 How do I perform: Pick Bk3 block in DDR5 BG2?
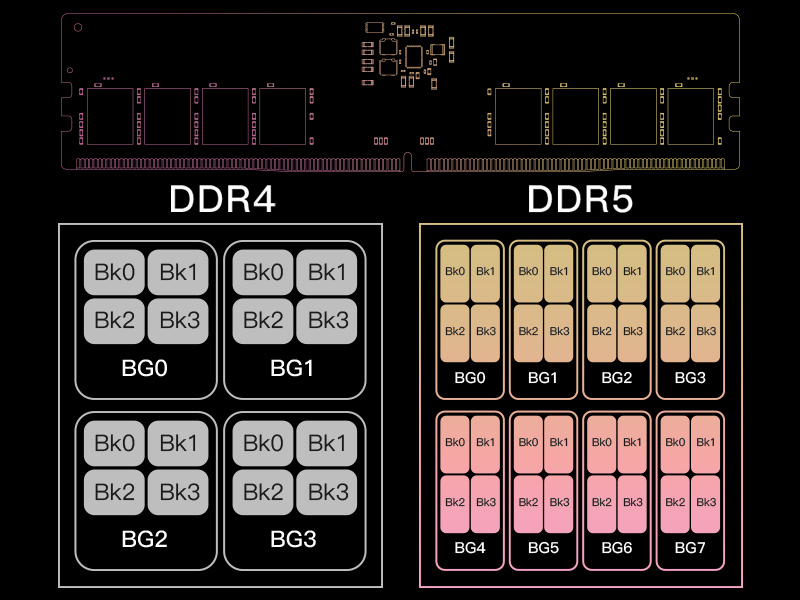tap(632, 333)
